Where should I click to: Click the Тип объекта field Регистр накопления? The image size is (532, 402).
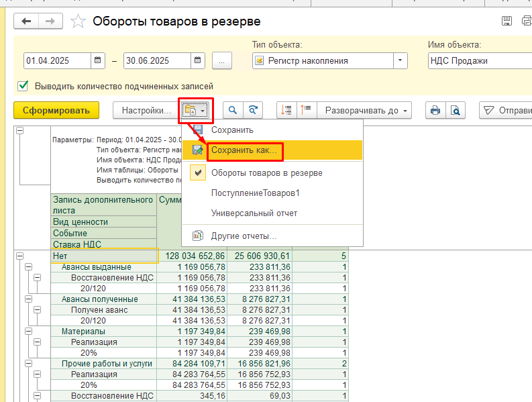323,60
